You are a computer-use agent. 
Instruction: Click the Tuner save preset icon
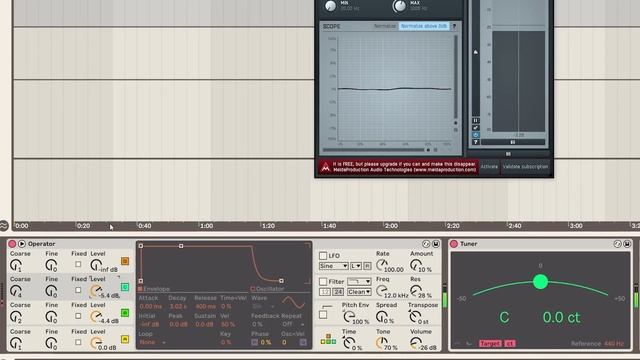627,244
